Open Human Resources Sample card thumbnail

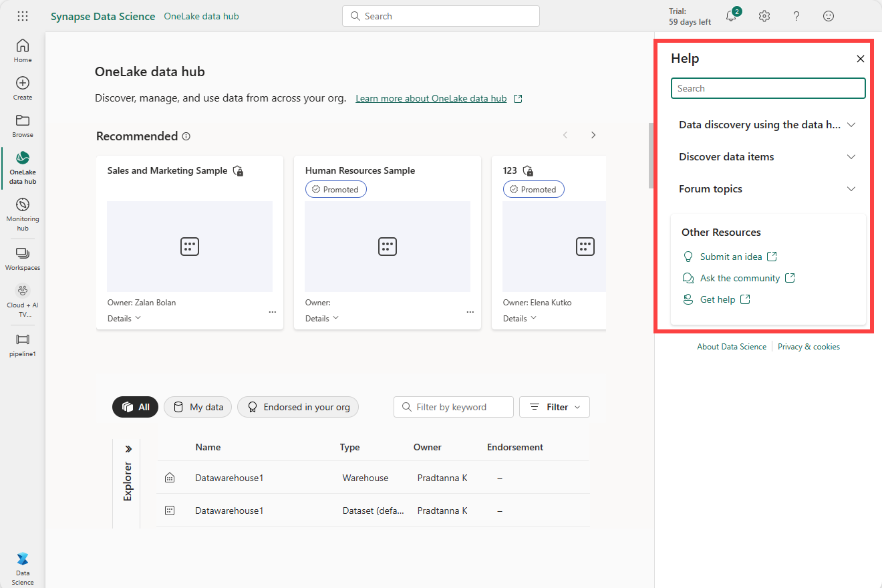coord(388,247)
